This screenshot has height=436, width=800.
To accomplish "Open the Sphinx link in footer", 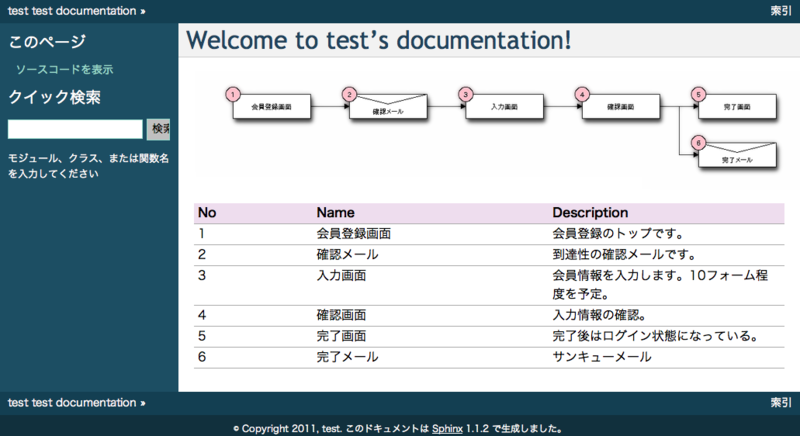I will pos(447,429).
